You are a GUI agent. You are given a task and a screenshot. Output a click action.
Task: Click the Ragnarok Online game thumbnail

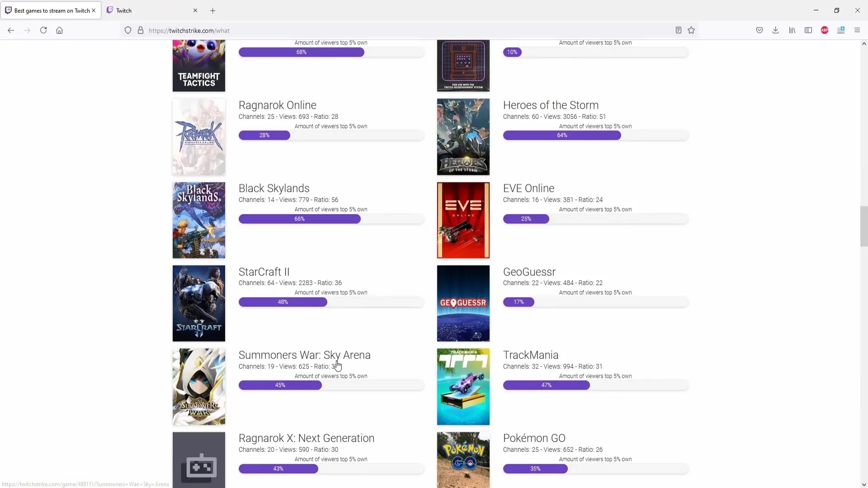[199, 136]
